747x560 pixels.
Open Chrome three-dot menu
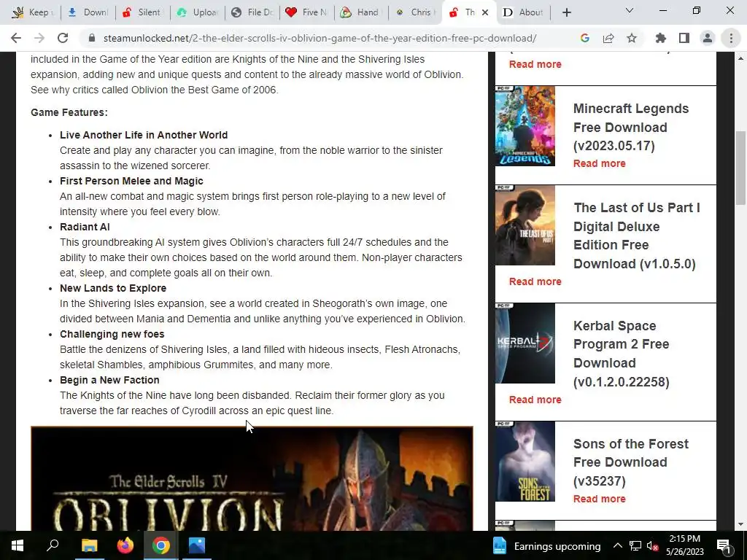pos(731,38)
